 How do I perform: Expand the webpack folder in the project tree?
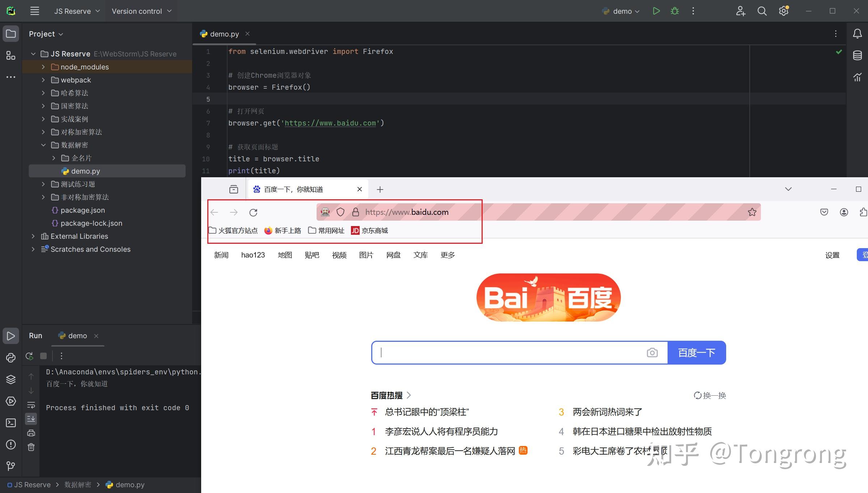43,80
